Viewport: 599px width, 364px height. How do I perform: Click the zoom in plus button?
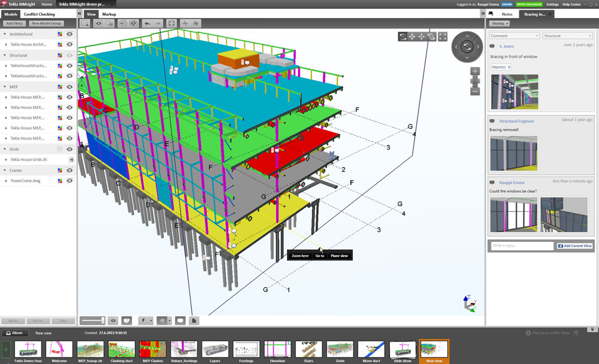(x=475, y=71)
